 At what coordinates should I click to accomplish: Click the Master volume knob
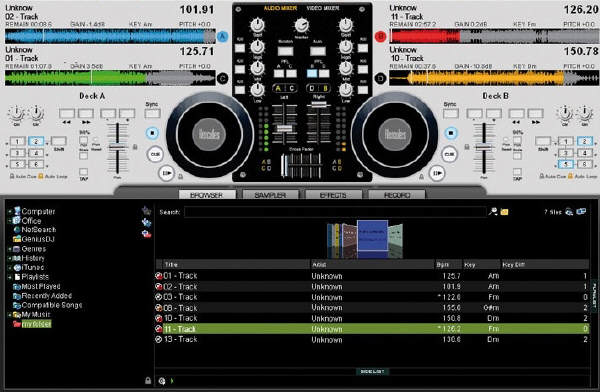302,26
